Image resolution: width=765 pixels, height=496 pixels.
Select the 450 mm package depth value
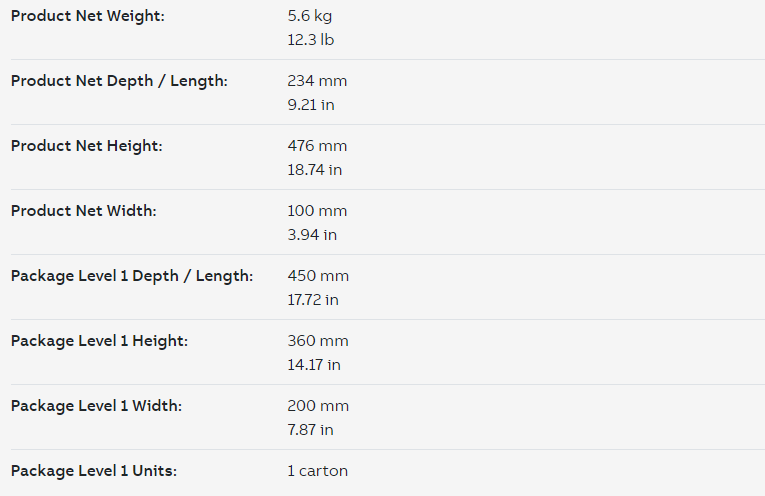[318, 276]
